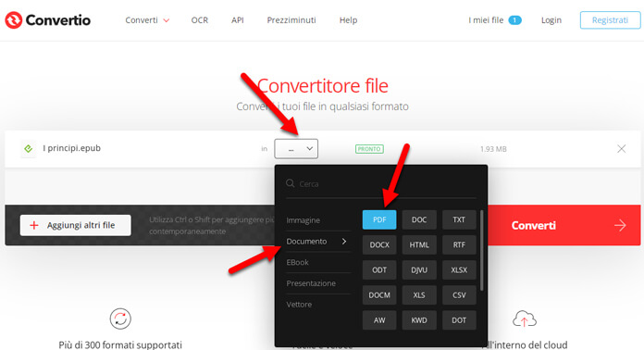
Task: Click the Convertio logo icon
Action: 14,20
